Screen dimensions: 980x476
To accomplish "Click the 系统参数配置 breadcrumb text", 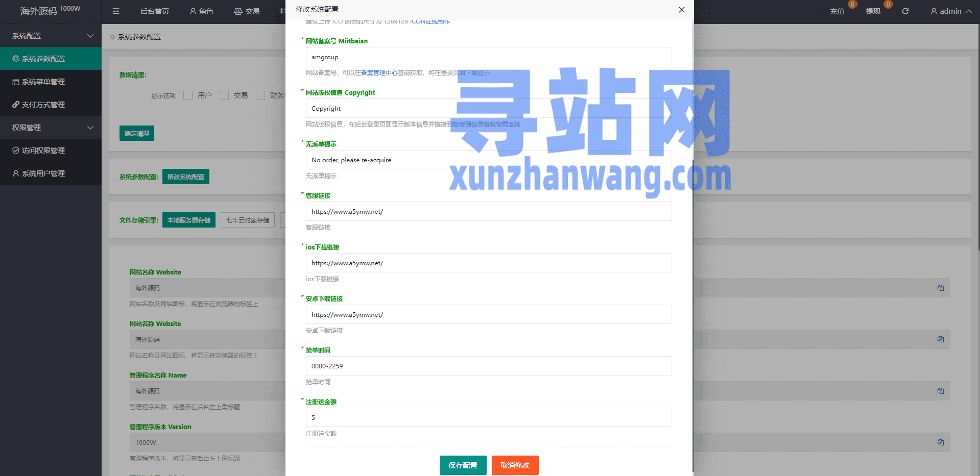I will tap(139, 37).
